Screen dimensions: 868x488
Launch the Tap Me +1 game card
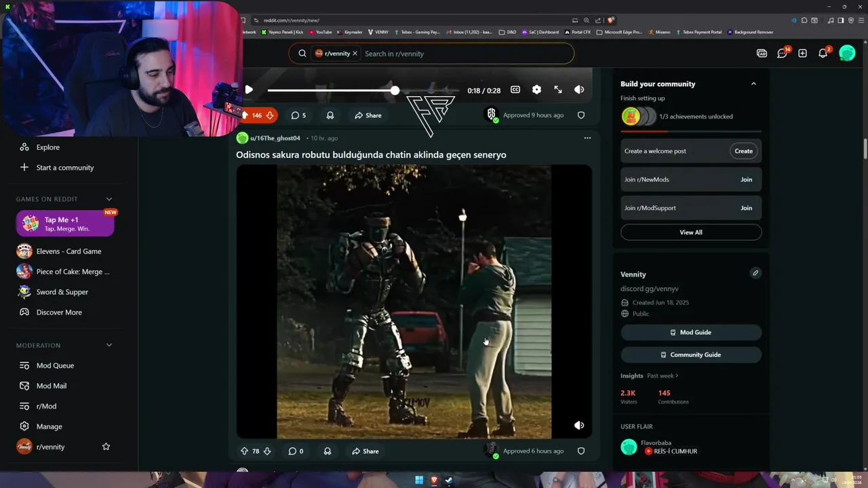point(65,223)
